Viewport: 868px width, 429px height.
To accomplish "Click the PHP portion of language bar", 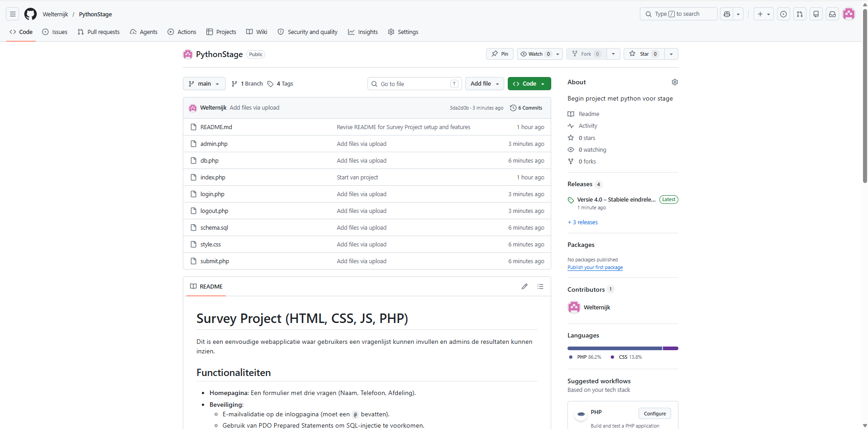I will tap(615, 348).
